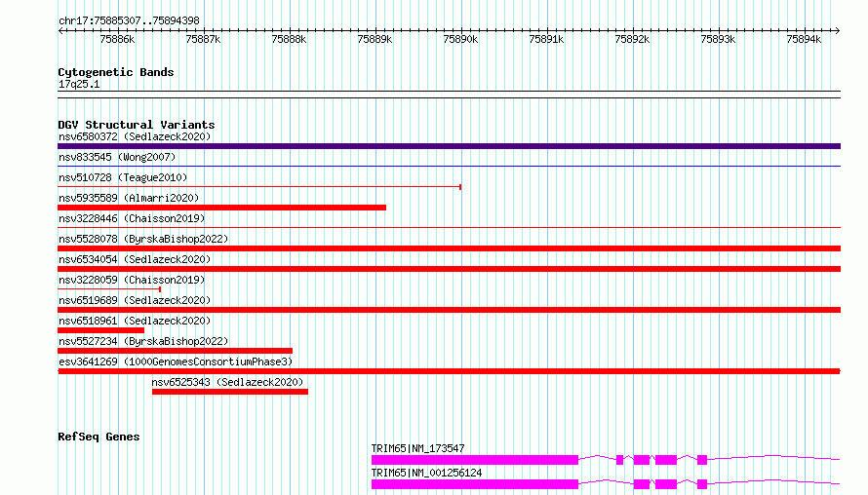868x495 pixels.
Task: Click nsv6525343 (Sedlazeck2020) label
Action: point(227,382)
